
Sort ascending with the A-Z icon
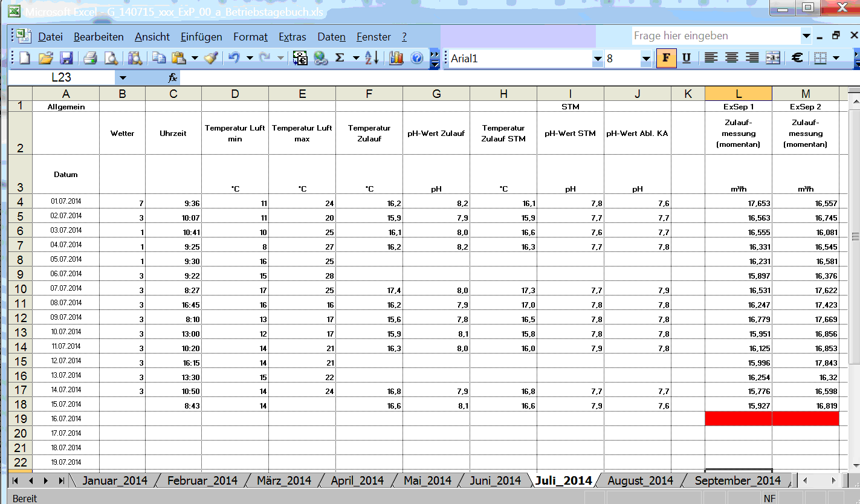[372, 58]
